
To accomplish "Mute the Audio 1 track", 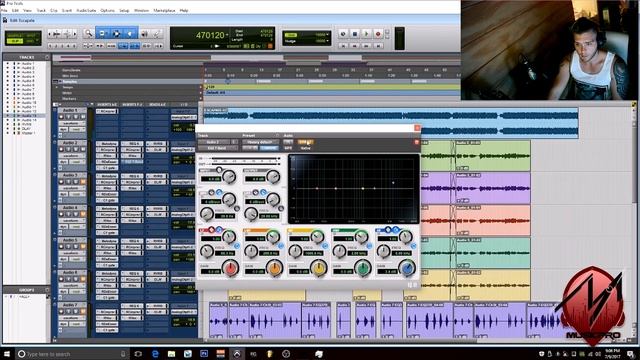I will (x=83, y=117).
